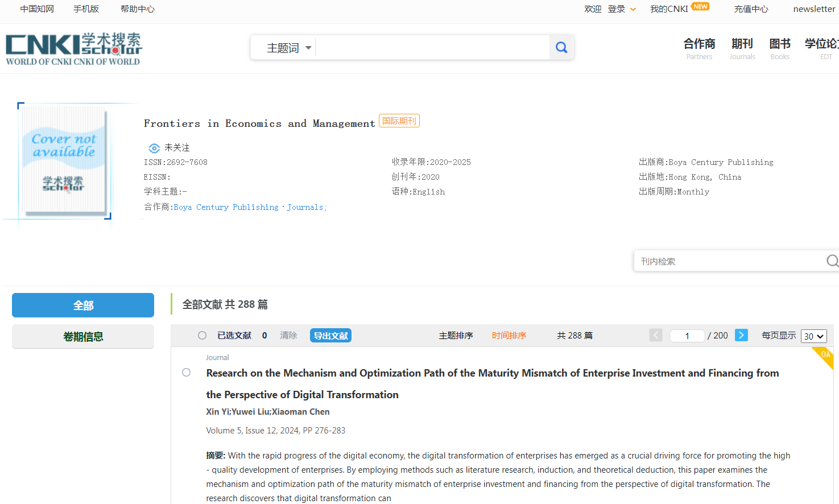839x504 pixels.
Task: Click author Xiaoman Chen
Action: [x=300, y=412]
